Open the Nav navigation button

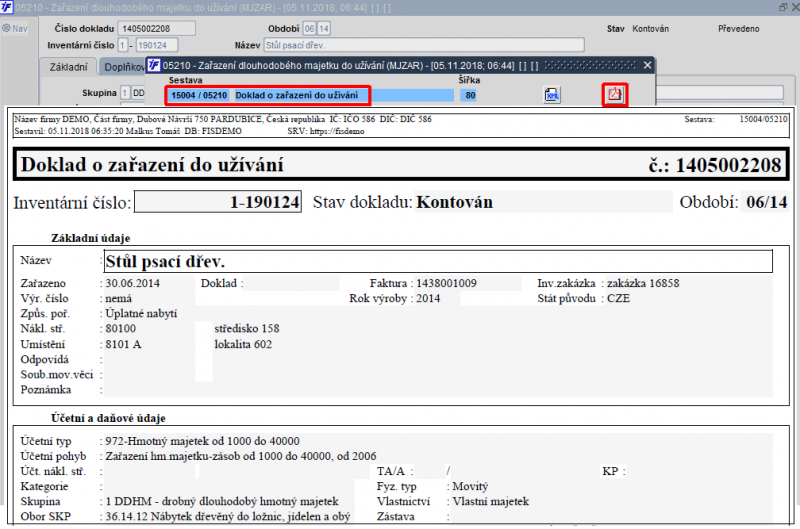(15, 28)
